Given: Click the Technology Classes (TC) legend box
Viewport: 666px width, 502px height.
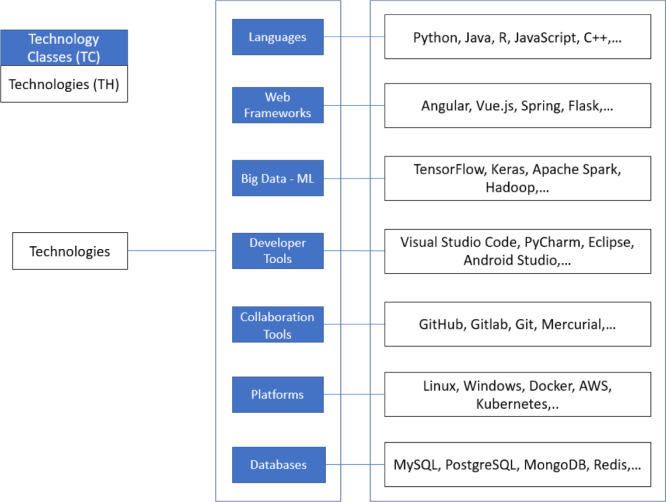Looking at the screenshot, I should point(64,48).
